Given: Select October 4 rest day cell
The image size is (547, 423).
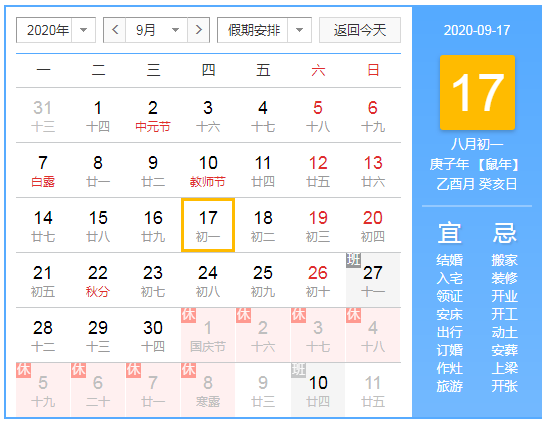Looking at the screenshot, I should (x=373, y=335).
